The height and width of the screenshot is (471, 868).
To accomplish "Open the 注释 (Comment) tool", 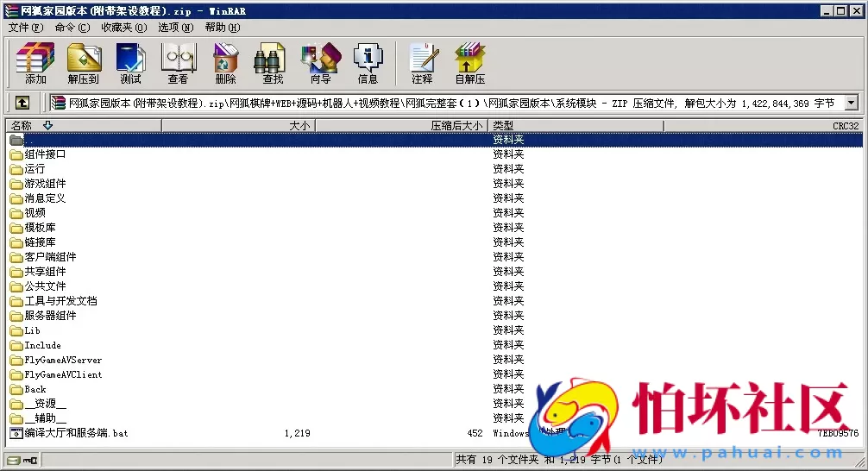I will [423, 63].
